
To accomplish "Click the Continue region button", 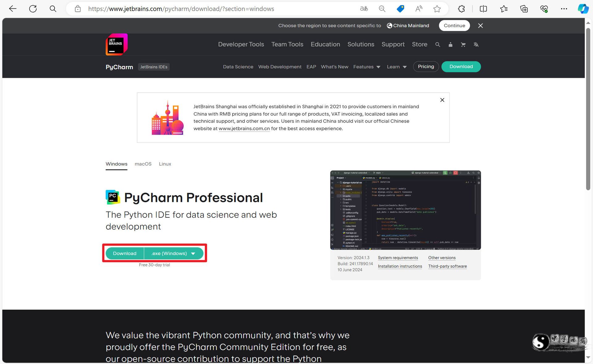I will [454, 26].
